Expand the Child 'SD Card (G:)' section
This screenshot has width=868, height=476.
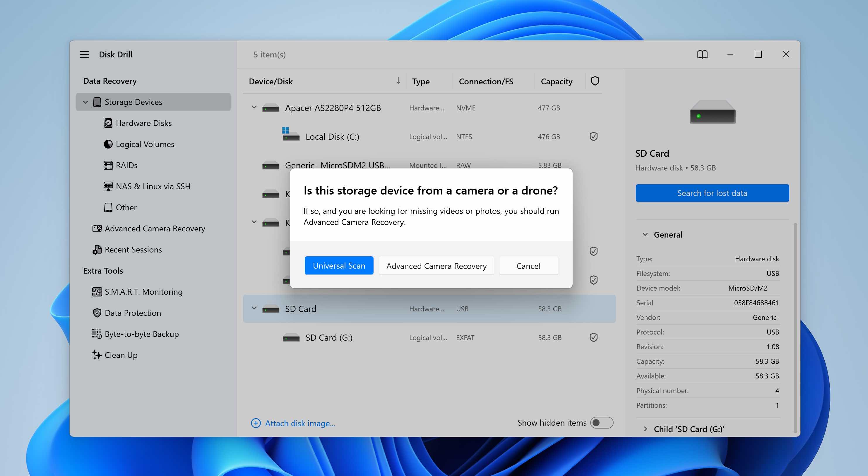[645, 429]
